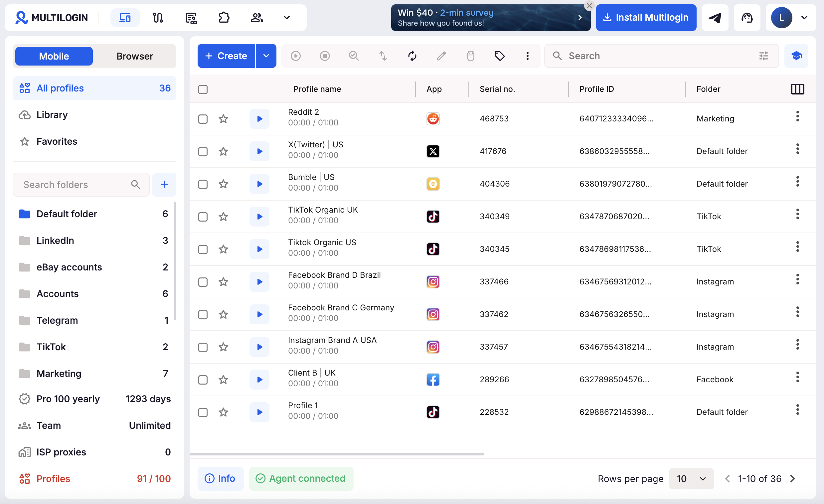Tick the select-all checkbox in the header
The image size is (824, 504).
(x=203, y=89)
